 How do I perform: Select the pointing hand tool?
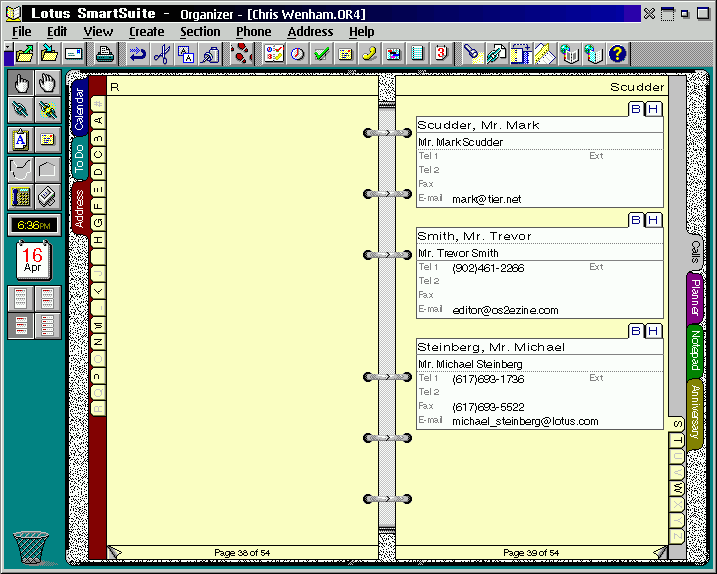click(x=21, y=83)
